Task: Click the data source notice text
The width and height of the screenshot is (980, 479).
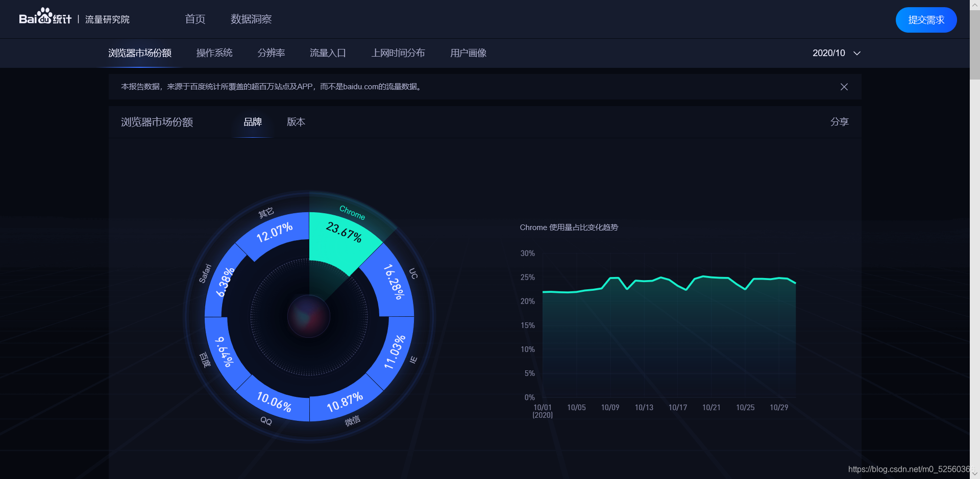Action: (272, 87)
